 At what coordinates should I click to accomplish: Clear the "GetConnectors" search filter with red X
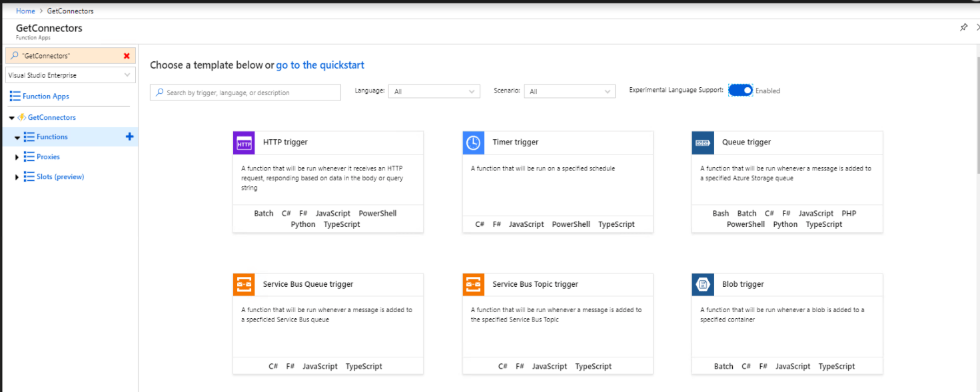(127, 56)
